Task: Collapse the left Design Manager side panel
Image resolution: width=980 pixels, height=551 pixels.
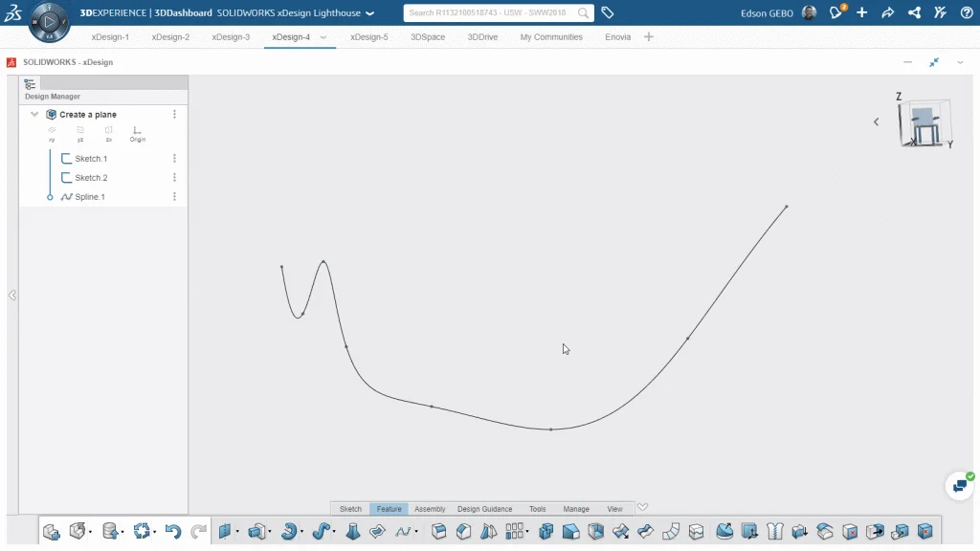Action: coord(11,295)
